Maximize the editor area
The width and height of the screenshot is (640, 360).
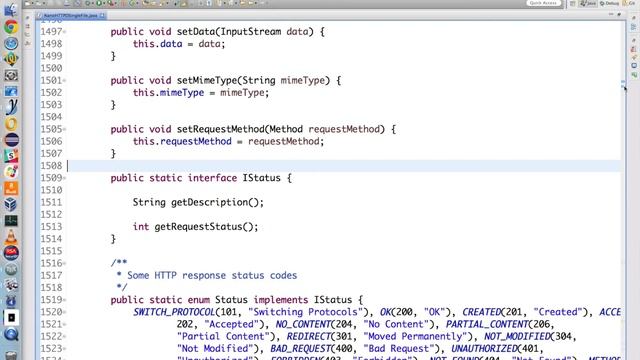pos(619,14)
